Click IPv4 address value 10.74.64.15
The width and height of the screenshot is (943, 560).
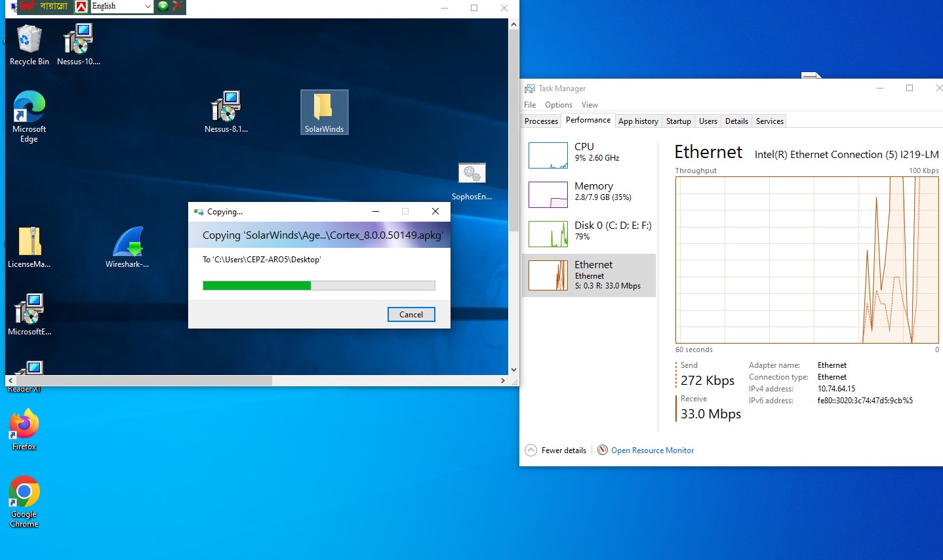pos(836,389)
